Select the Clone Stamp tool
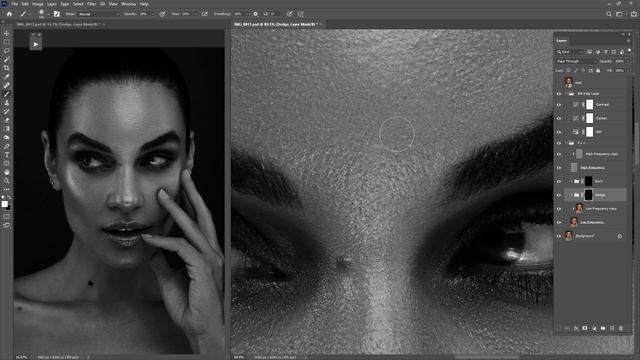Screen dimensions: 640x360 tap(7, 103)
